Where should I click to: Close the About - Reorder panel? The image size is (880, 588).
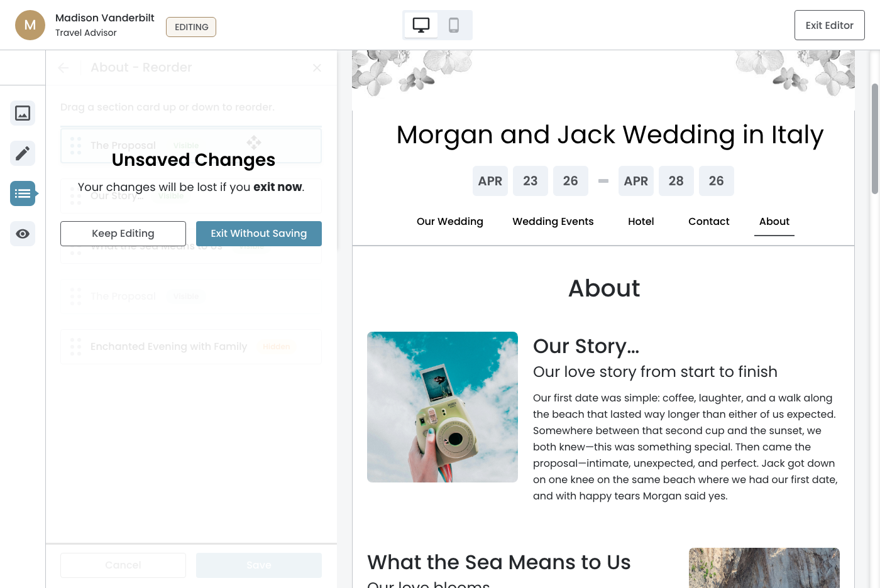point(317,68)
